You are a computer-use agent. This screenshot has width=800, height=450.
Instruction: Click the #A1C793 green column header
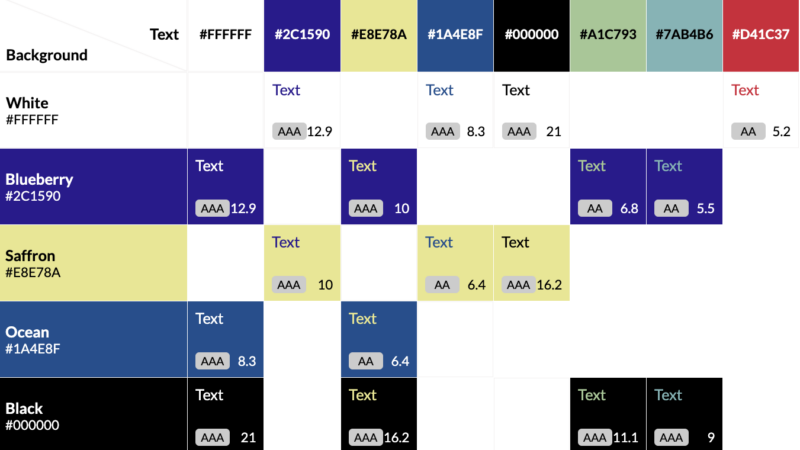(x=608, y=35)
